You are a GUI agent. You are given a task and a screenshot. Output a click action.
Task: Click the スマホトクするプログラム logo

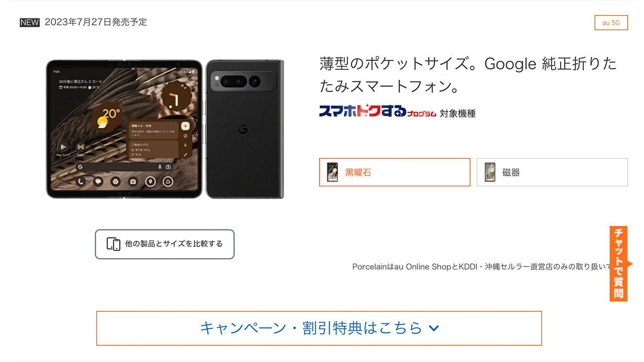pyautogui.click(x=377, y=111)
